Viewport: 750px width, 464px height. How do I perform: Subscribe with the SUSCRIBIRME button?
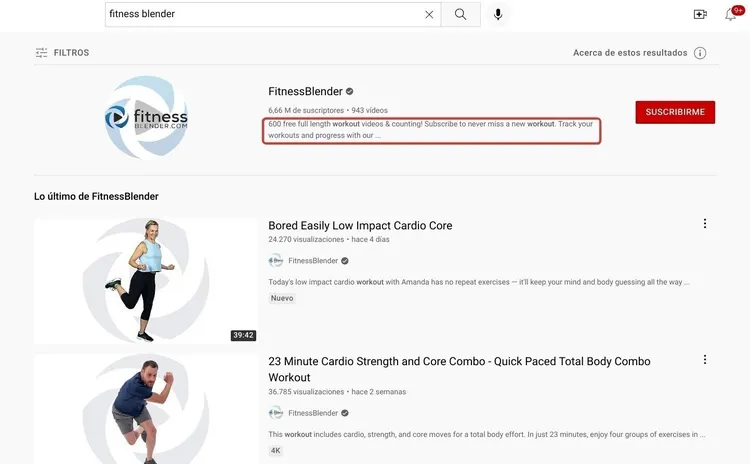pos(675,112)
